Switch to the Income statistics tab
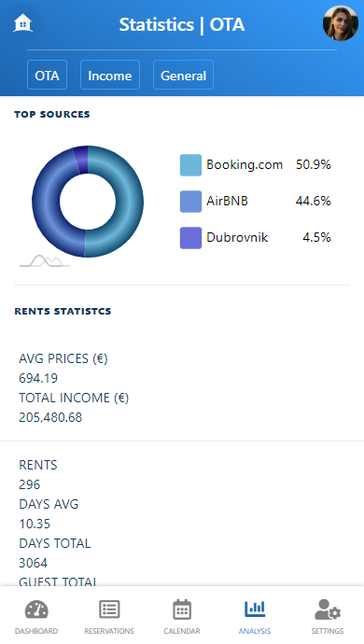Image resolution: width=364 pixels, height=644 pixels. 110,75
